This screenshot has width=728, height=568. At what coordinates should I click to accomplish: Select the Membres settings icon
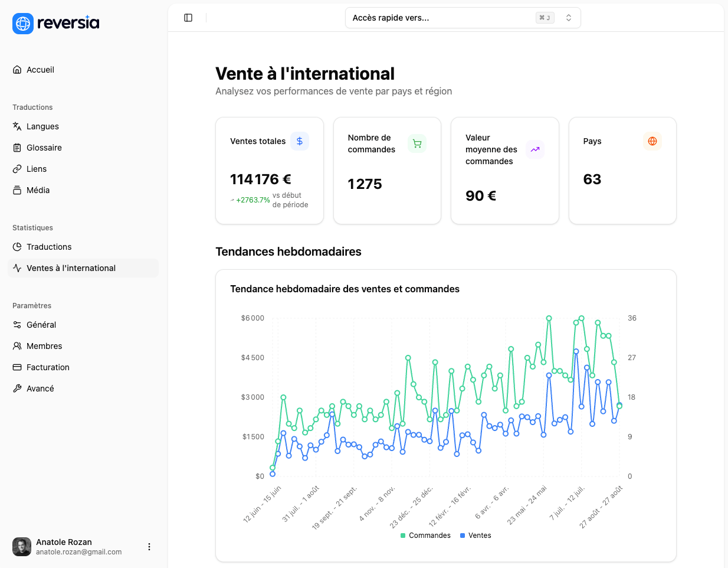(17, 346)
